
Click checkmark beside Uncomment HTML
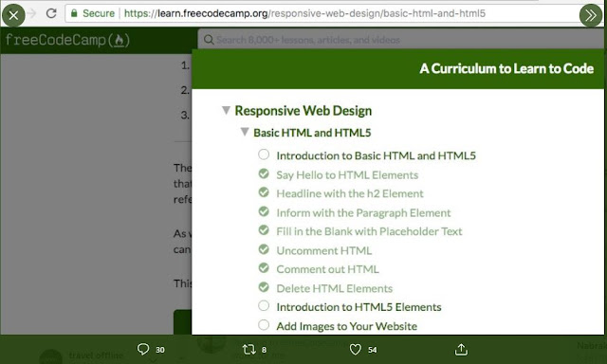(x=264, y=249)
